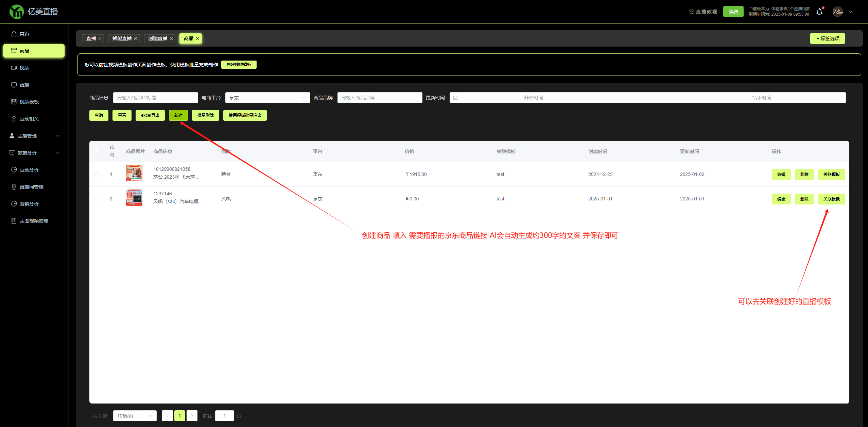Viewport: 868px width, 427px height.
Task: Check the row 2 风帆 product checkbox
Action: point(97,199)
